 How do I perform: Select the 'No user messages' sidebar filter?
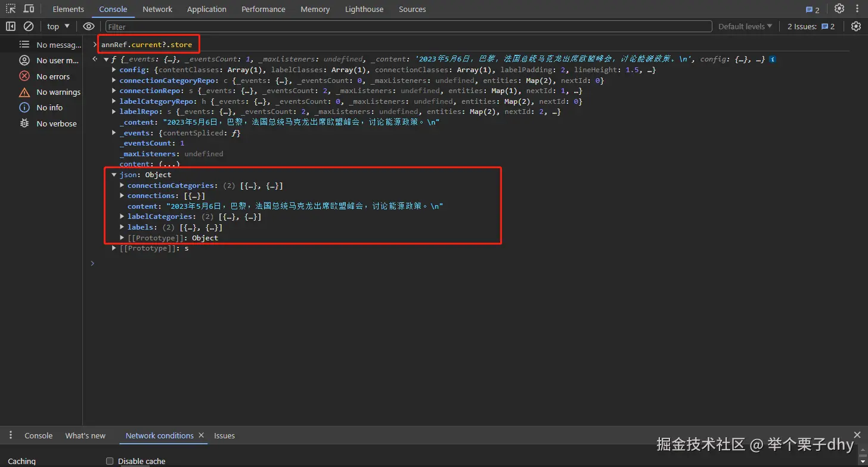point(50,60)
